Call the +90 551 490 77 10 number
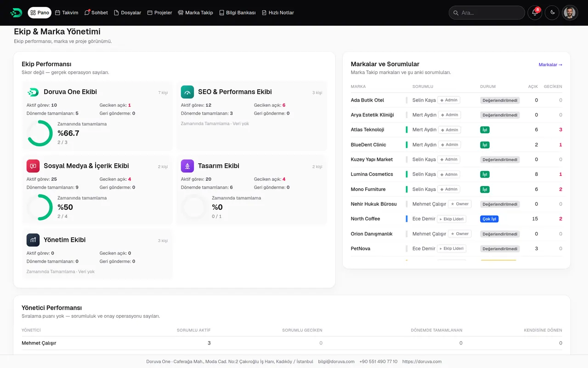The height and width of the screenshot is (368, 588). [379, 362]
